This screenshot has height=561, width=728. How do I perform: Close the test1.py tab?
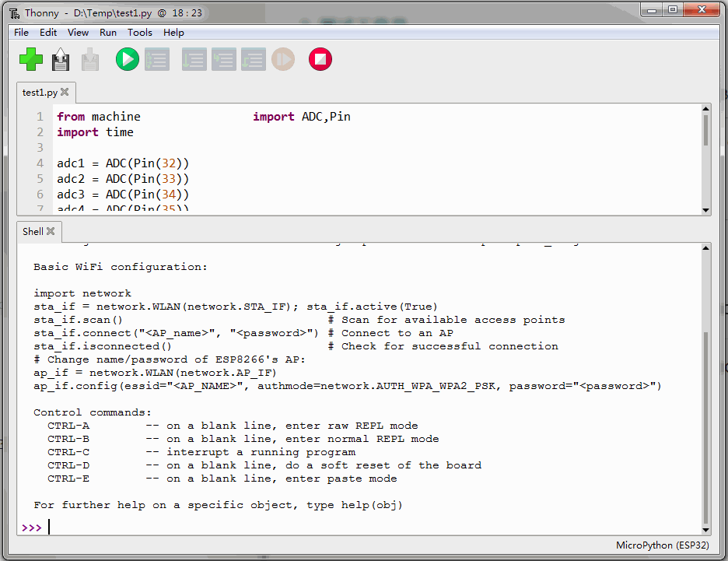coord(65,92)
